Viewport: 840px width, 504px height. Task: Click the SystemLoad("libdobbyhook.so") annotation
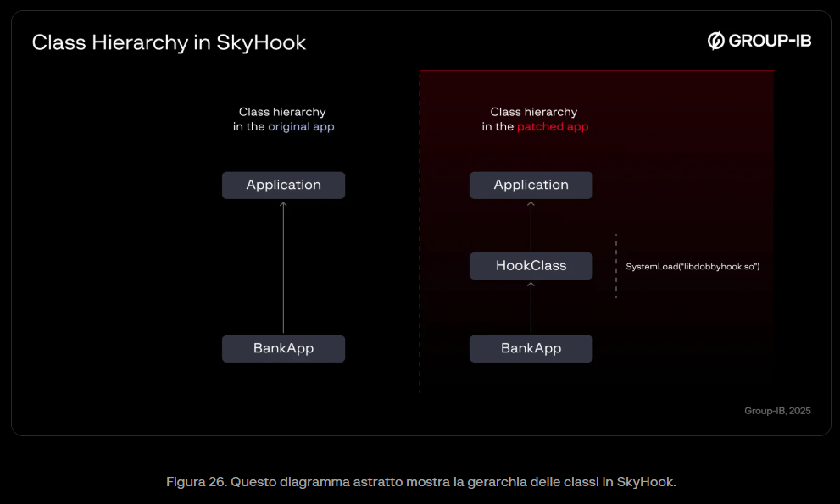click(x=693, y=267)
